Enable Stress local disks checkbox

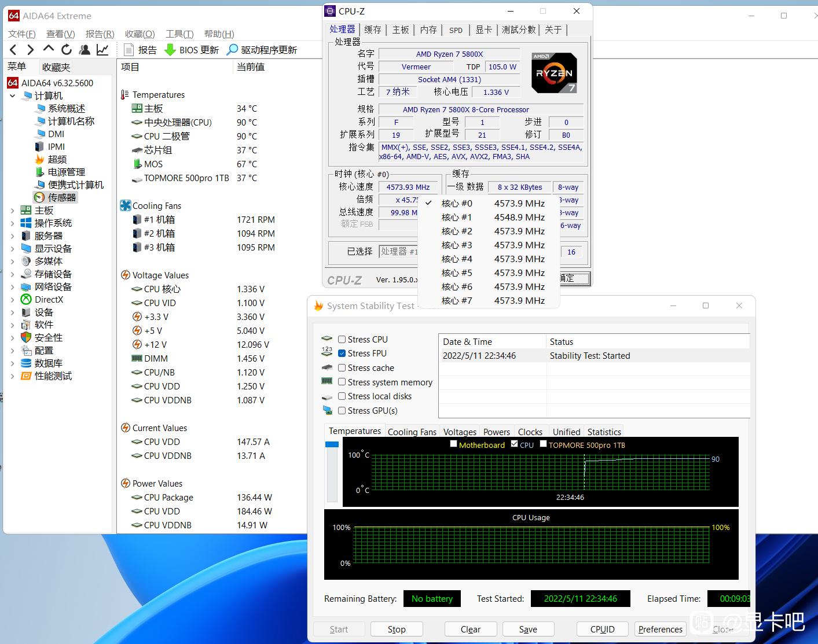click(x=342, y=396)
